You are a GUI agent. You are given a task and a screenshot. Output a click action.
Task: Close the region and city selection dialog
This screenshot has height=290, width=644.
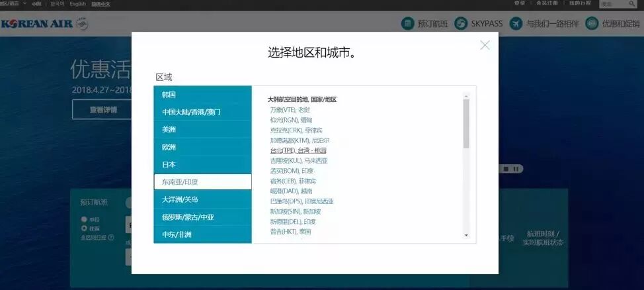[x=485, y=45]
